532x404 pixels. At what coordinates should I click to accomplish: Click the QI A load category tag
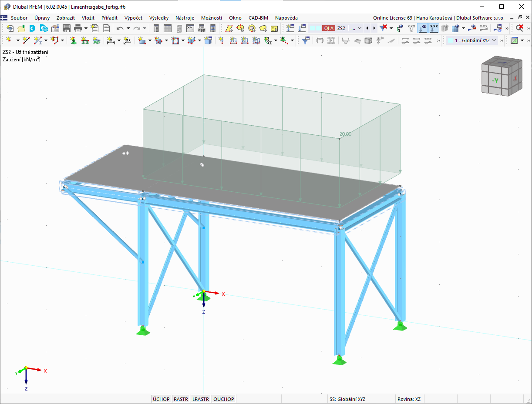tap(329, 28)
